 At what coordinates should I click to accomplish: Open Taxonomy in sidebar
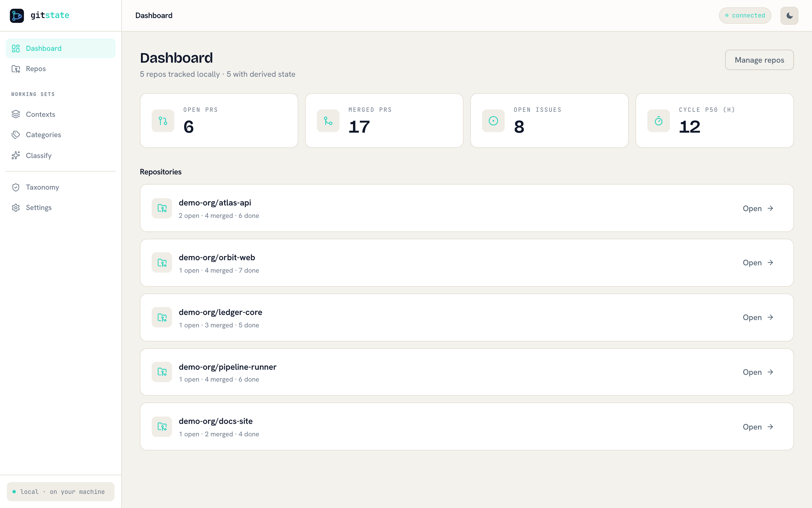click(x=60, y=187)
